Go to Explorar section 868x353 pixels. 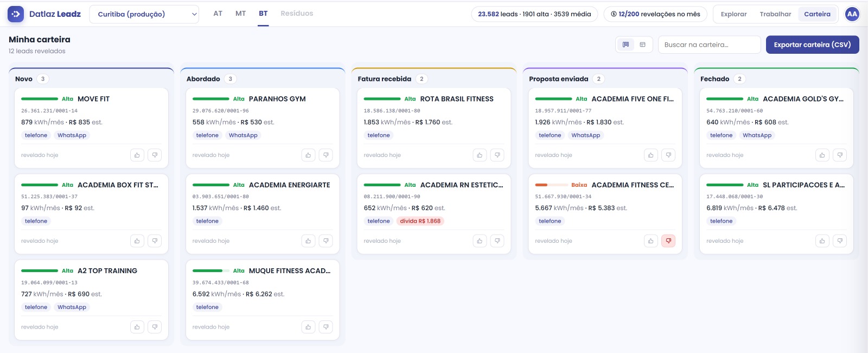point(733,14)
